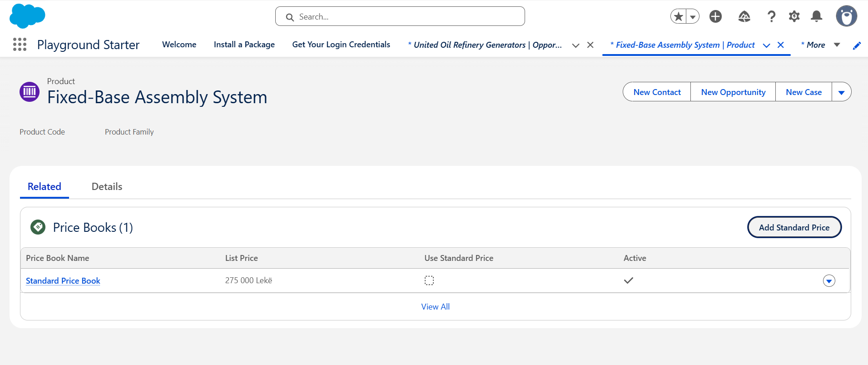Open the Setup gear icon

click(794, 16)
